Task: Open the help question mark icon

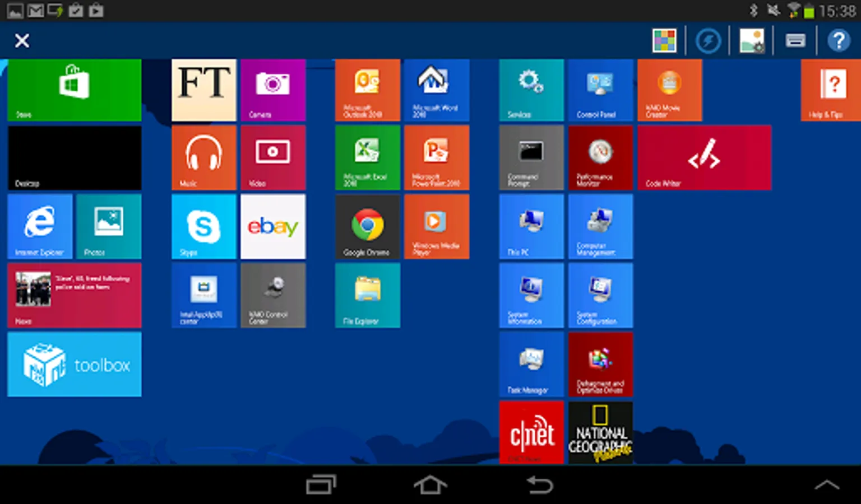Action: click(839, 40)
